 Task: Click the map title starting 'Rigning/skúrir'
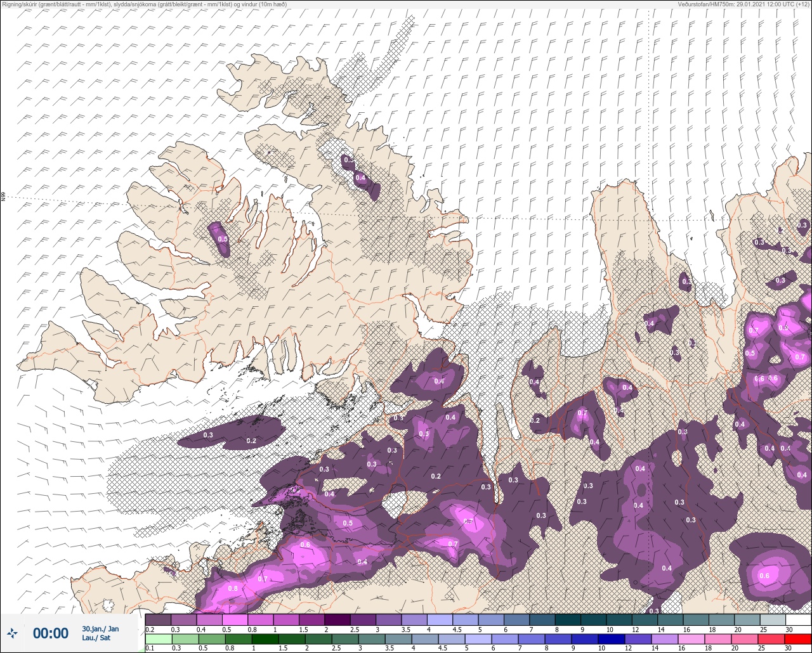tap(144, 4)
